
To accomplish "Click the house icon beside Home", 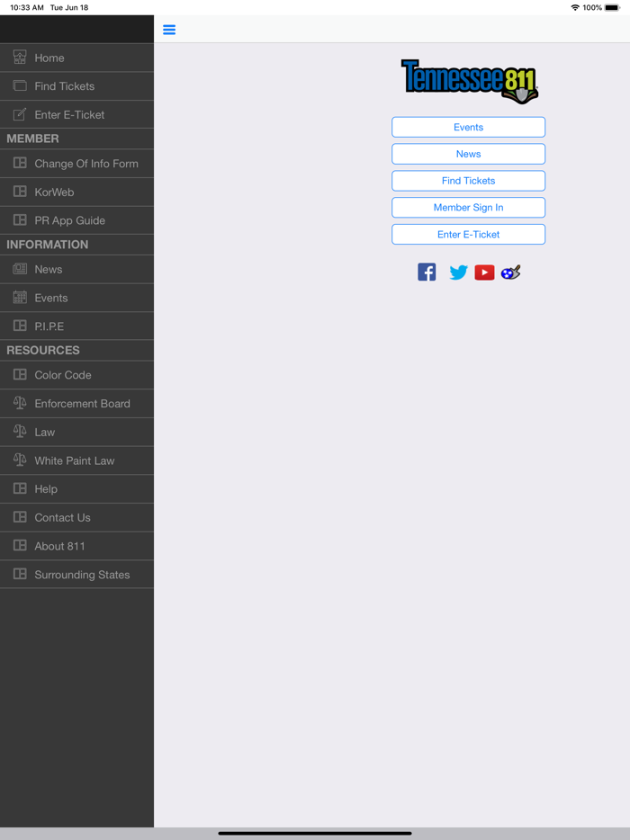I will [20, 58].
